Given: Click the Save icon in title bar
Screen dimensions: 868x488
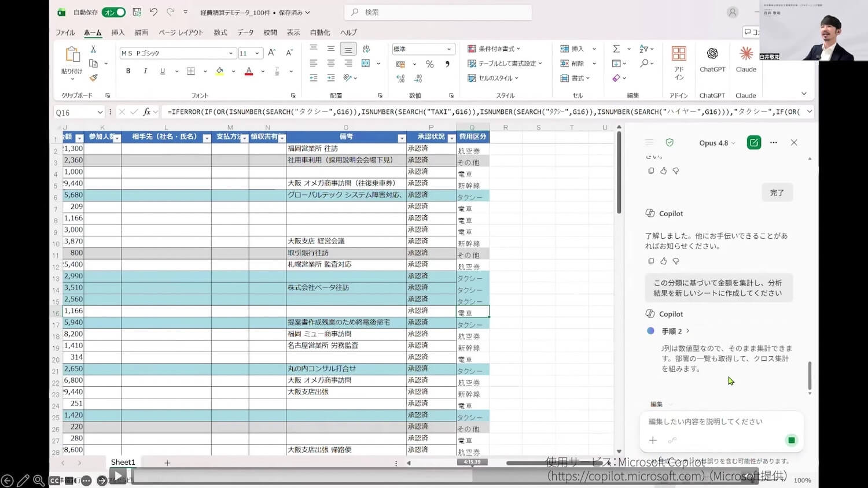Looking at the screenshot, I should coord(137,12).
